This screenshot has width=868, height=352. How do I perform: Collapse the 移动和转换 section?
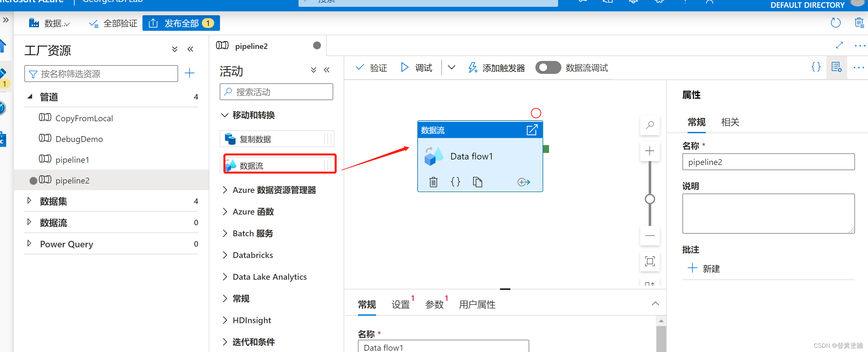[x=225, y=115]
